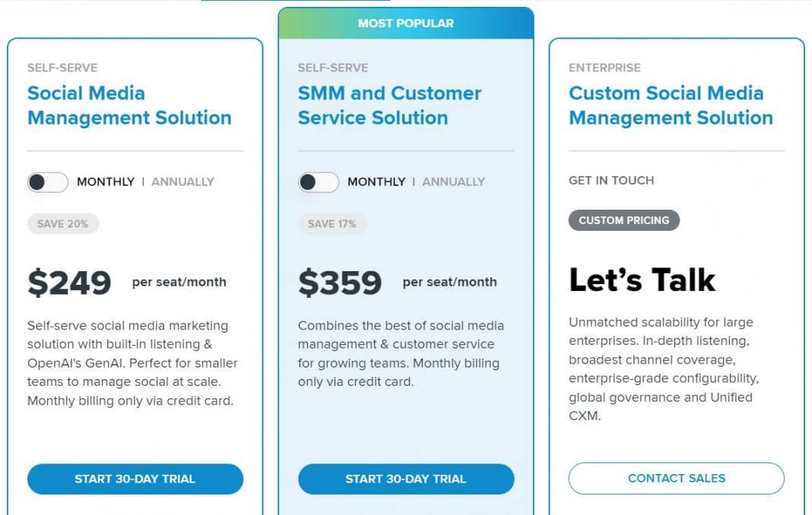The height and width of the screenshot is (515, 812).
Task: Click the MOST POPULAR banner
Action: 406,24
